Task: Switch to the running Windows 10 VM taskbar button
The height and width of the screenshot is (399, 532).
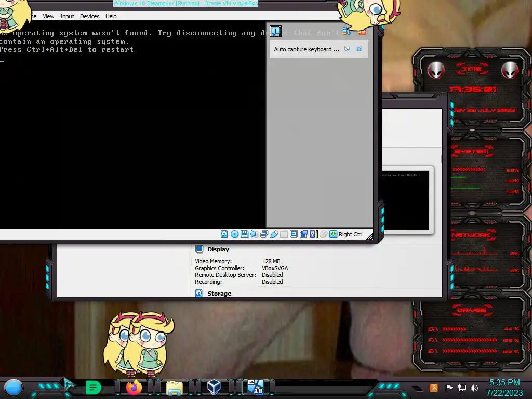Action: (256, 387)
